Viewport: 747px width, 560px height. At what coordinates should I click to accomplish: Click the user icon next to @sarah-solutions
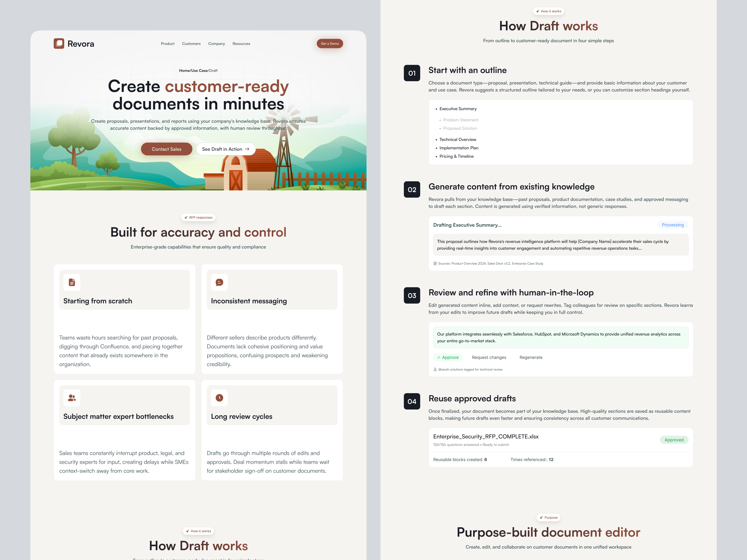pyautogui.click(x=435, y=369)
